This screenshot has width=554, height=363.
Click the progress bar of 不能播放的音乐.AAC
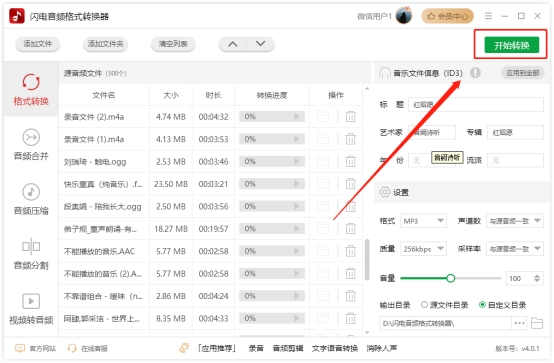pos(272,251)
